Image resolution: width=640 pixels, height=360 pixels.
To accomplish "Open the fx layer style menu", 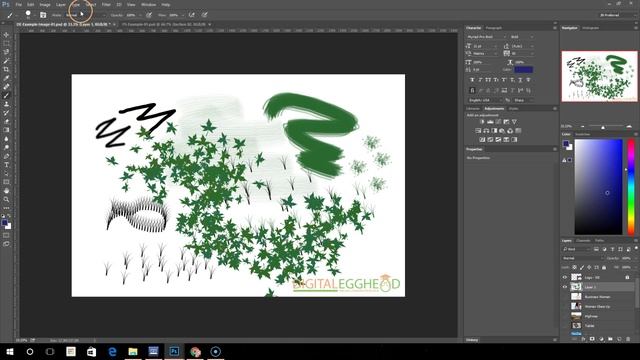I will (583, 339).
